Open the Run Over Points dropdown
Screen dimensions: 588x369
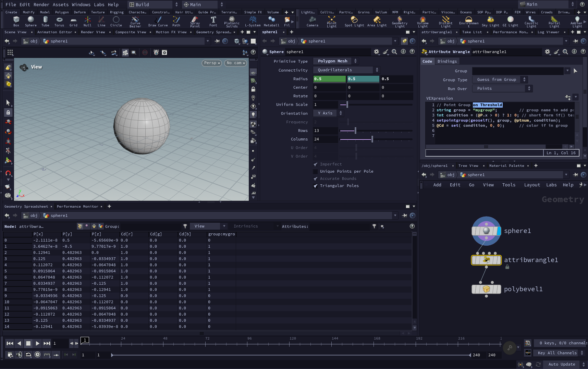tap(502, 88)
